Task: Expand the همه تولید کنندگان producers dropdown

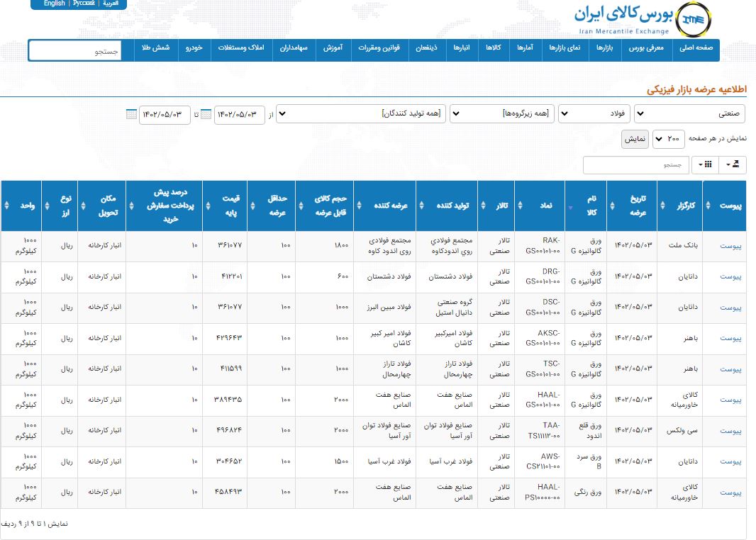Action: click(361, 113)
